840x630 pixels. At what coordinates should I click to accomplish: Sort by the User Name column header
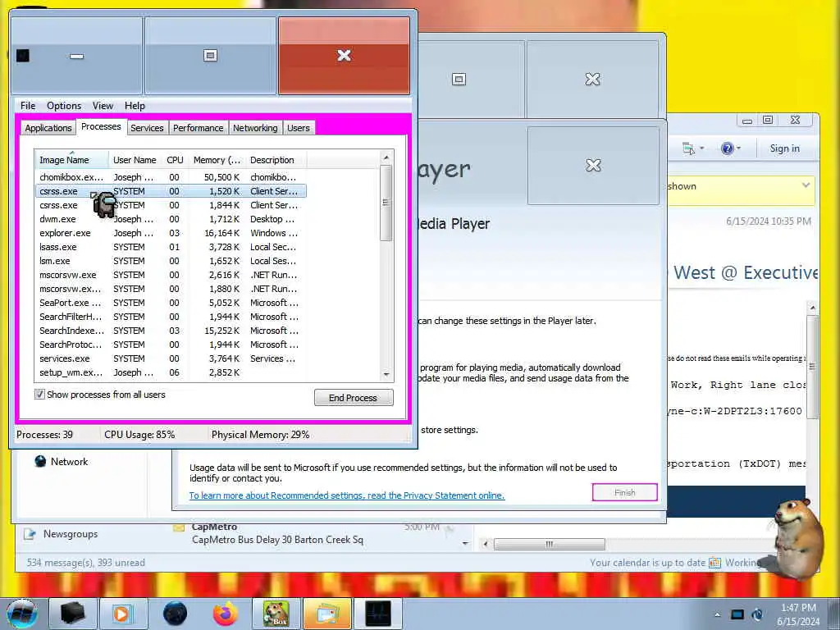(x=135, y=160)
